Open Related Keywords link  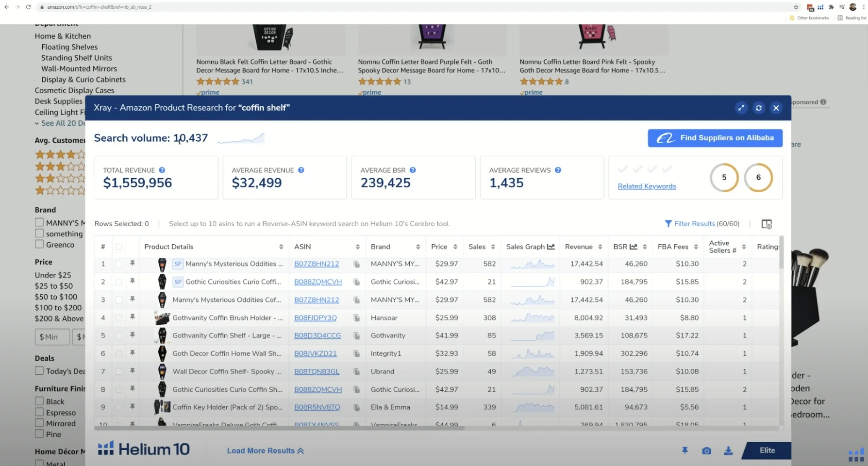(647, 186)
